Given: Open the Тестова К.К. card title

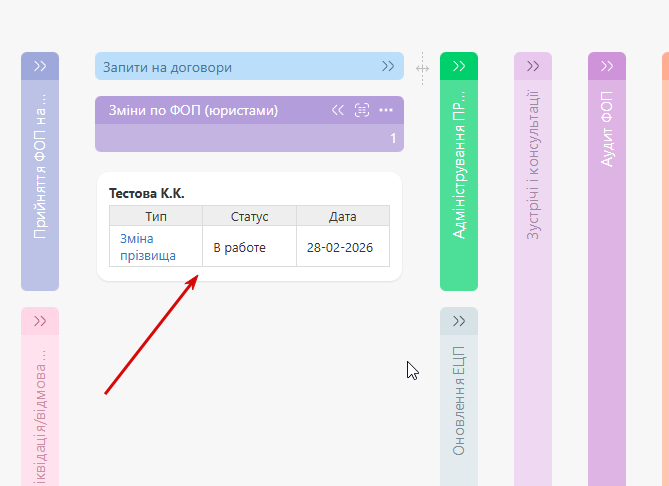Looking at the screenshot, I should point(147,193).
